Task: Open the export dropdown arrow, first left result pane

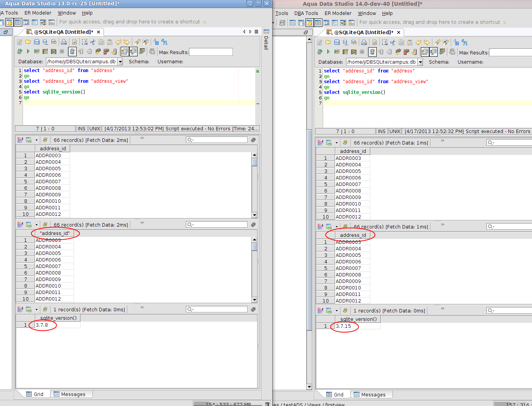Action: (36, 140)
